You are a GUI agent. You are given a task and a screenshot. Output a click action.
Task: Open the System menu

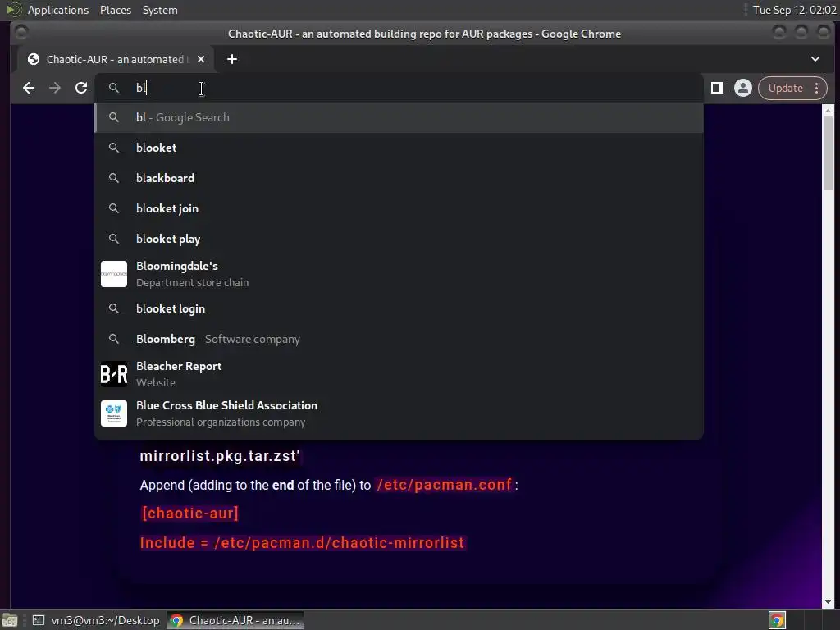tap(160, 10)
